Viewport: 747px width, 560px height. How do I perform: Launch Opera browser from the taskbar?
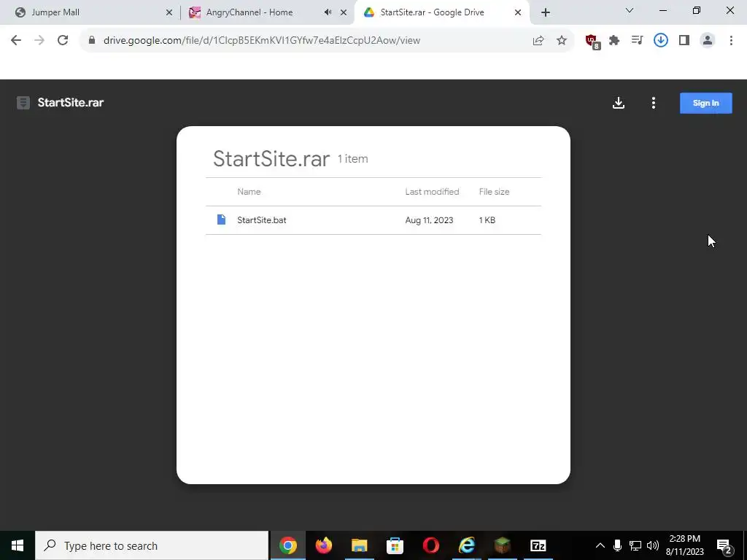(430, 545)
